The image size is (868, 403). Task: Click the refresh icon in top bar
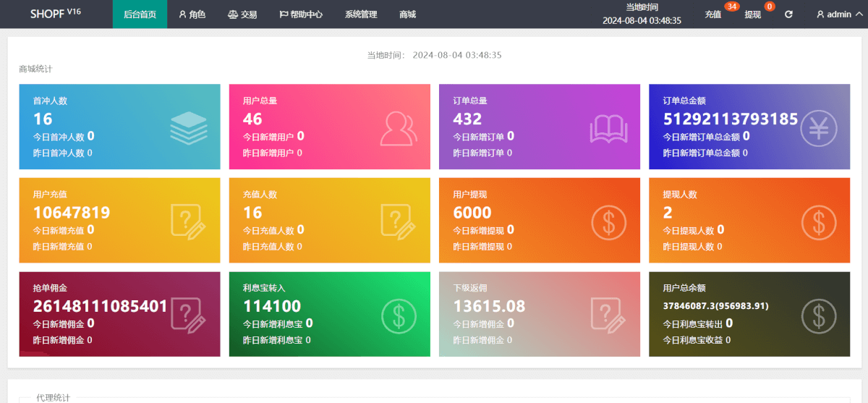[x=788, y=14]
